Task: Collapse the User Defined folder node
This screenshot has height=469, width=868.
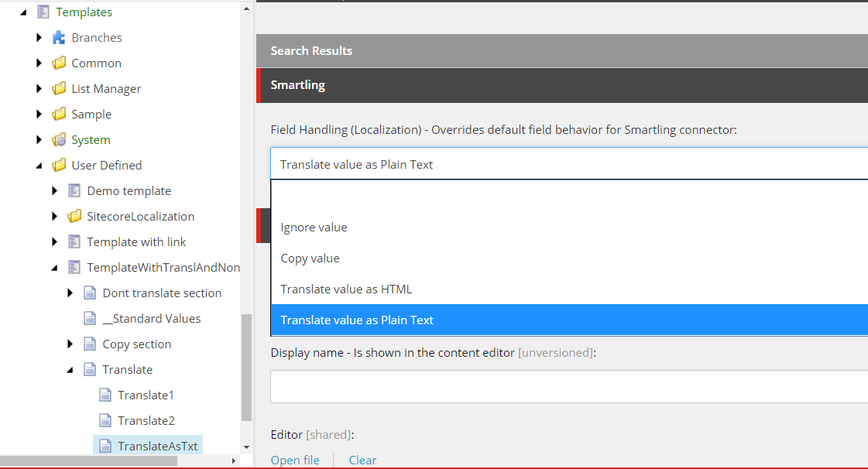Action: coord(39,166)
